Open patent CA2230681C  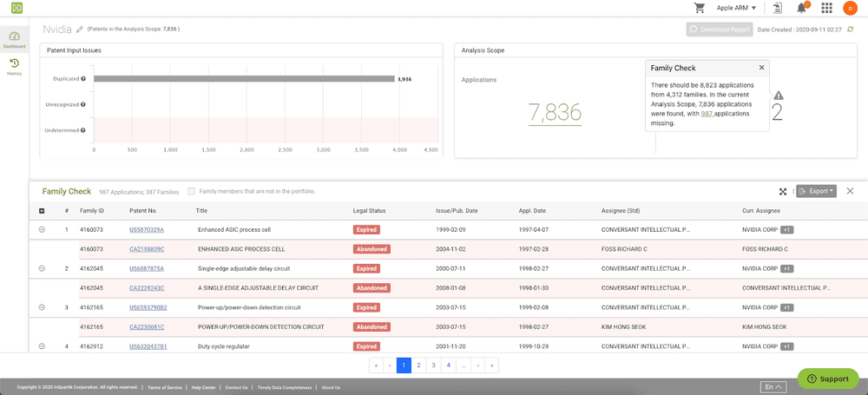point(147,327)
